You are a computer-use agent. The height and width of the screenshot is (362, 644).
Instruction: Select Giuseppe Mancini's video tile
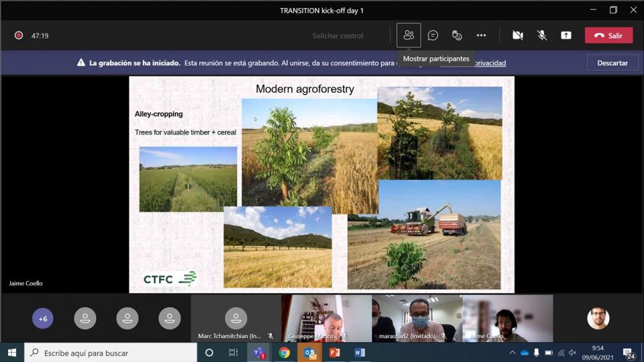click(x=326, y=318)
